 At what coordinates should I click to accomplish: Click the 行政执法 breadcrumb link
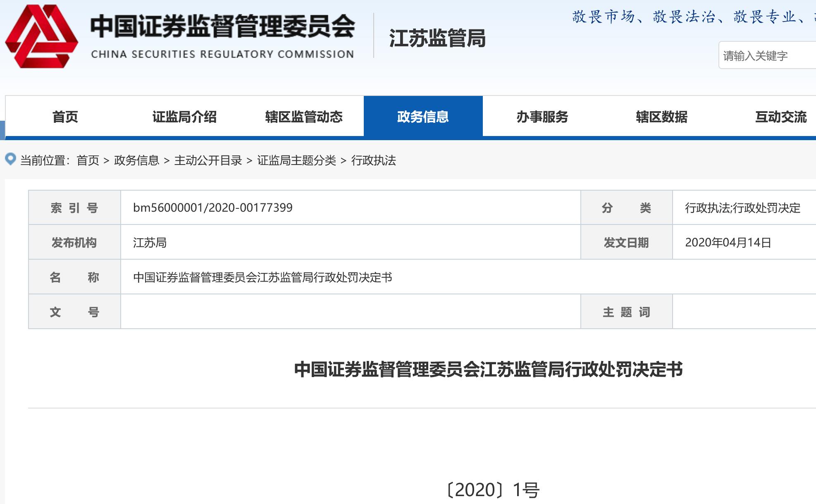click(x=373, y=160)
